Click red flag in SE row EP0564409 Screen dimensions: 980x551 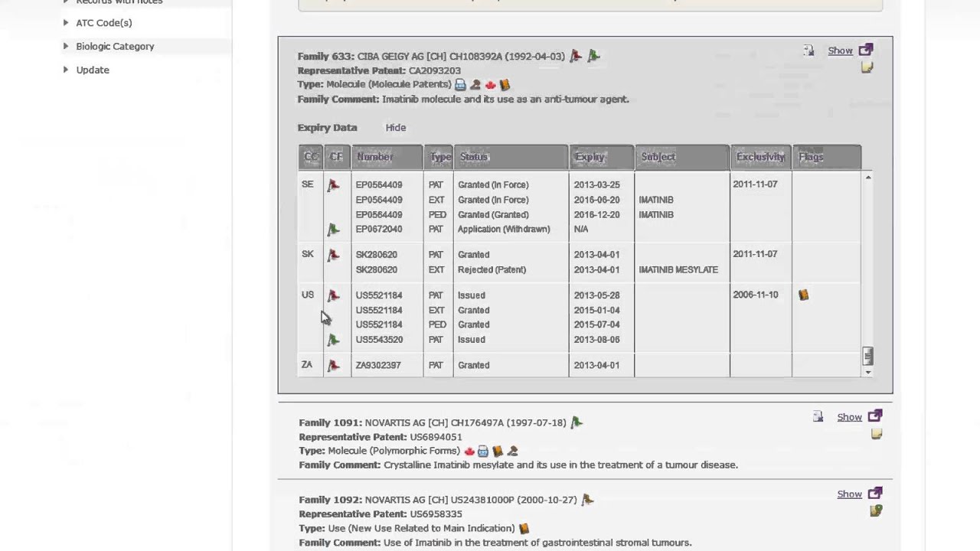[333, 185]
